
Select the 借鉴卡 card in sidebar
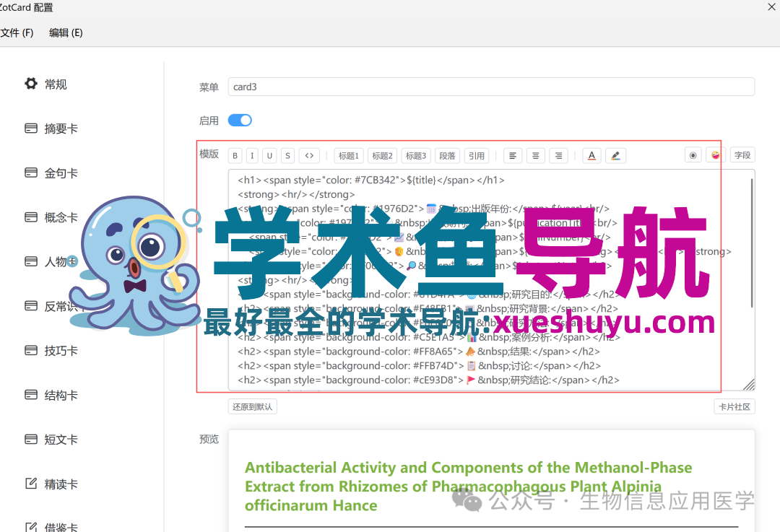(x=51, y=527)
